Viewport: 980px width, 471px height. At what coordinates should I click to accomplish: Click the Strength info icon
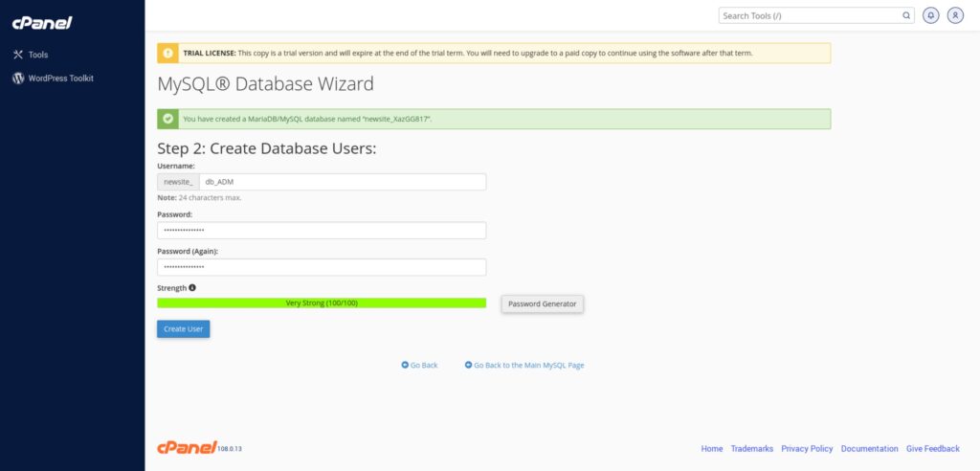[x=192, y=288]
